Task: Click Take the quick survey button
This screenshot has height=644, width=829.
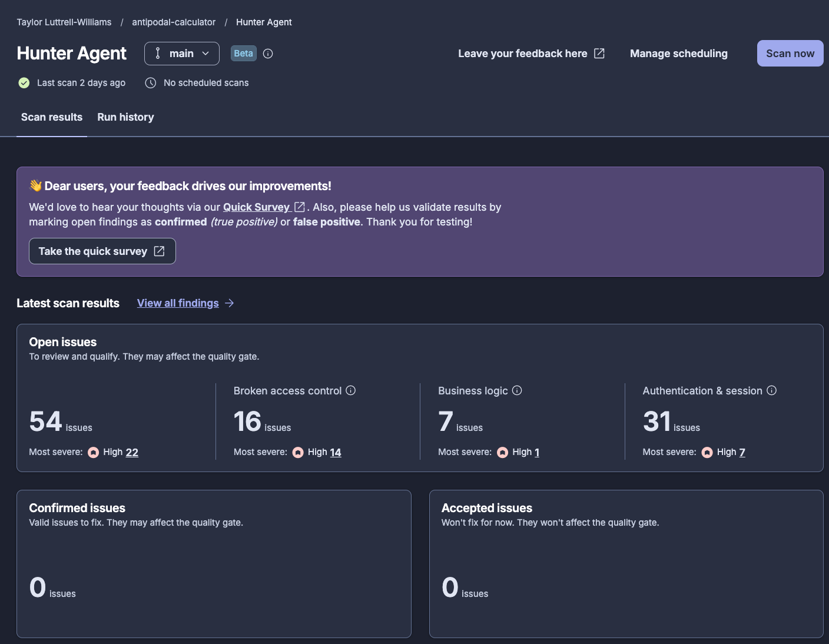Action: (102, 251)
